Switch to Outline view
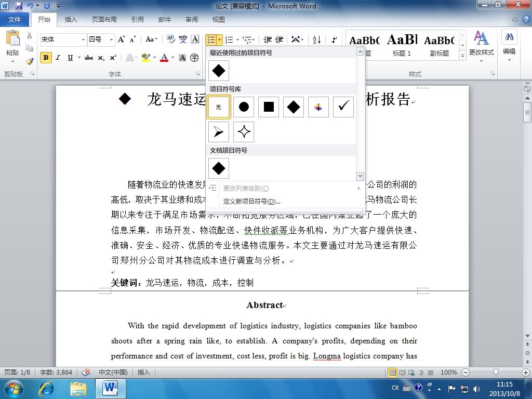This screenshot has width=532, height=399. pyautogui.click(x=421, y=373)
